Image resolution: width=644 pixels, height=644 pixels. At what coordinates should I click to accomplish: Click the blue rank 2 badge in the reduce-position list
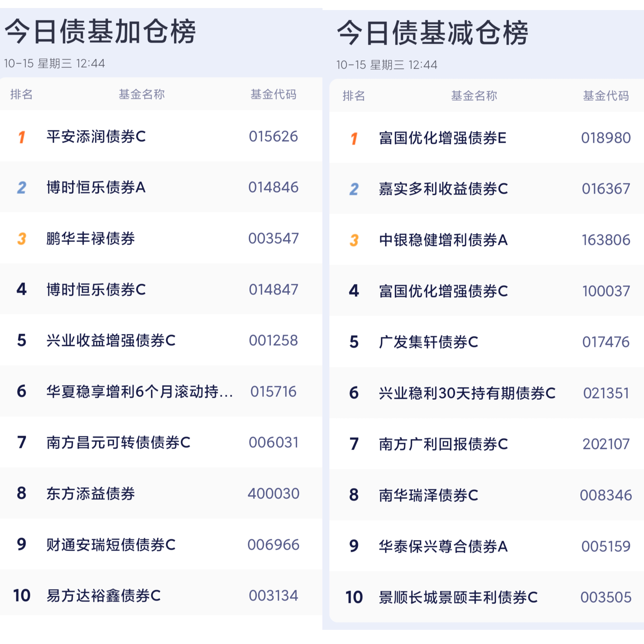pyautogui.click(x=354, y=189)
